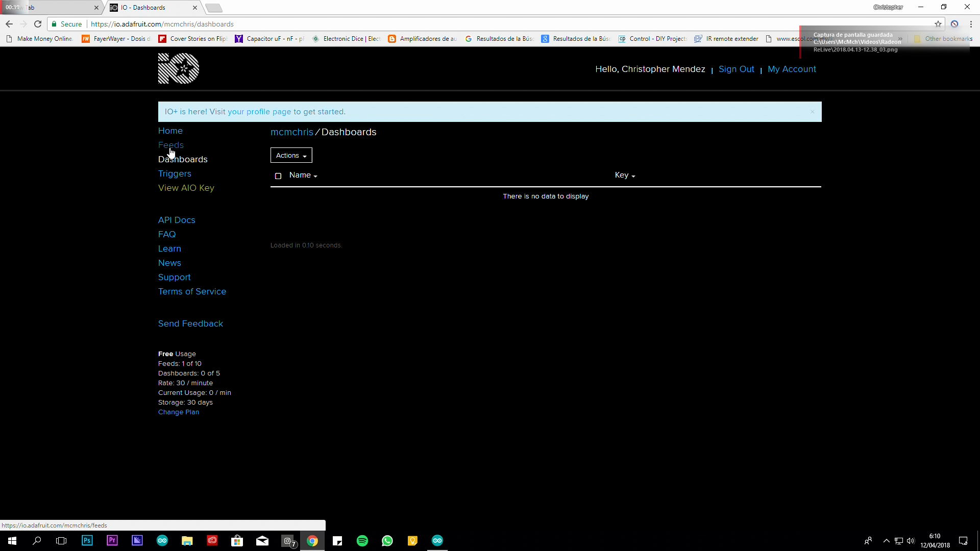The height and width of the screenshot is (551, 980).
Task: Open Make Money Online bookmark
Action: tap(40, 39)
